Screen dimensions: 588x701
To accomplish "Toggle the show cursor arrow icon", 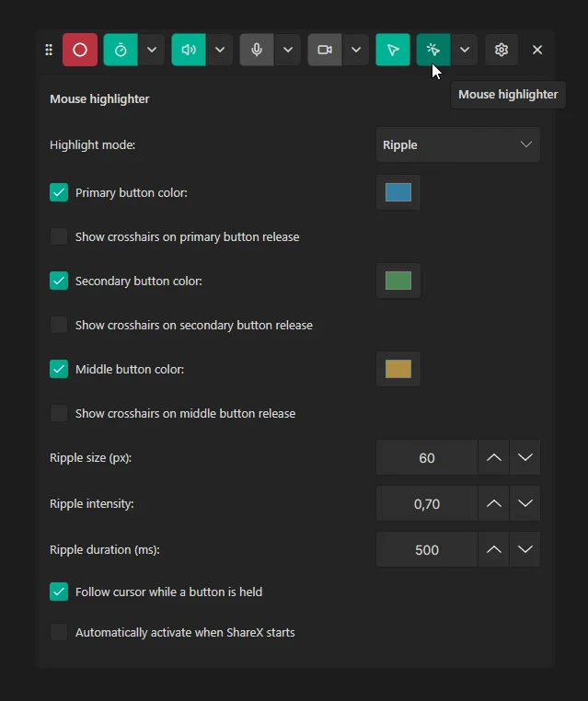I will pyautogui.click(x=393, y=50).
